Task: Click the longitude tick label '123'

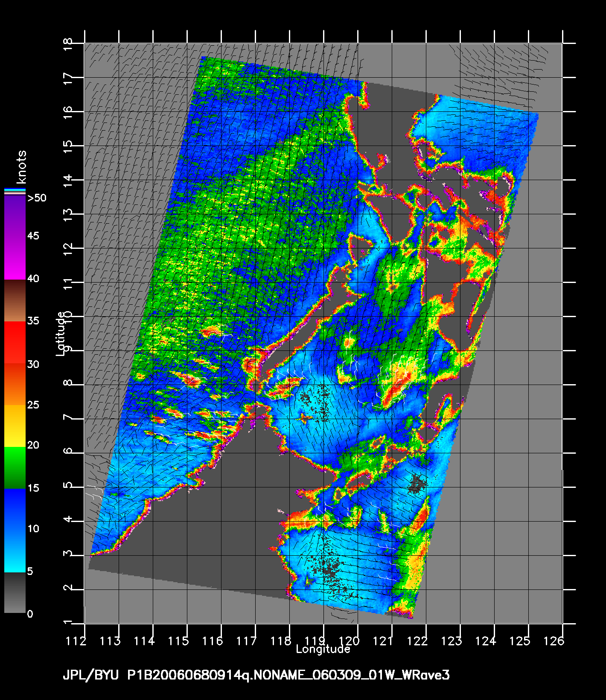Action: pyautogui.click(x=452, y=640)
